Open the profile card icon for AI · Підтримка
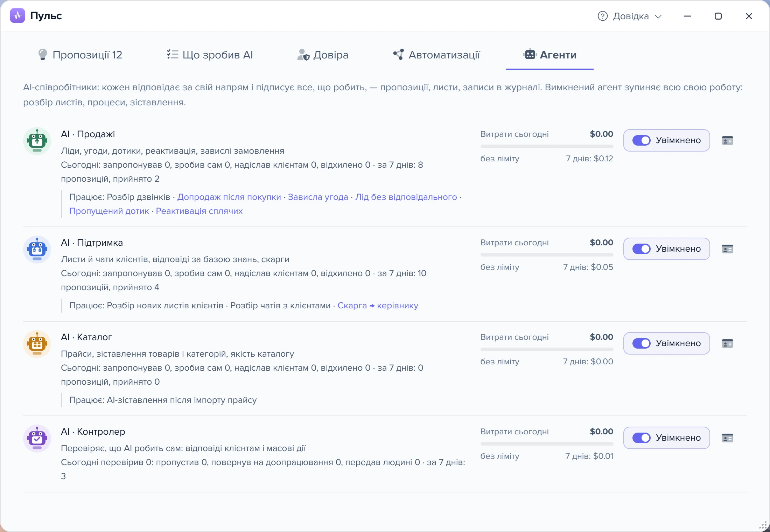Viewport: 770px width, 532px height. coord(727,249)
